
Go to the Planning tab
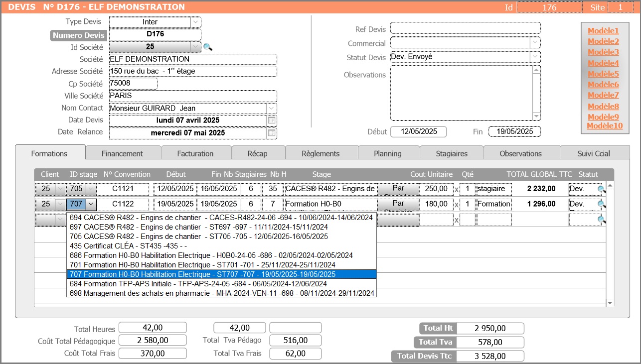coord(387,153)
